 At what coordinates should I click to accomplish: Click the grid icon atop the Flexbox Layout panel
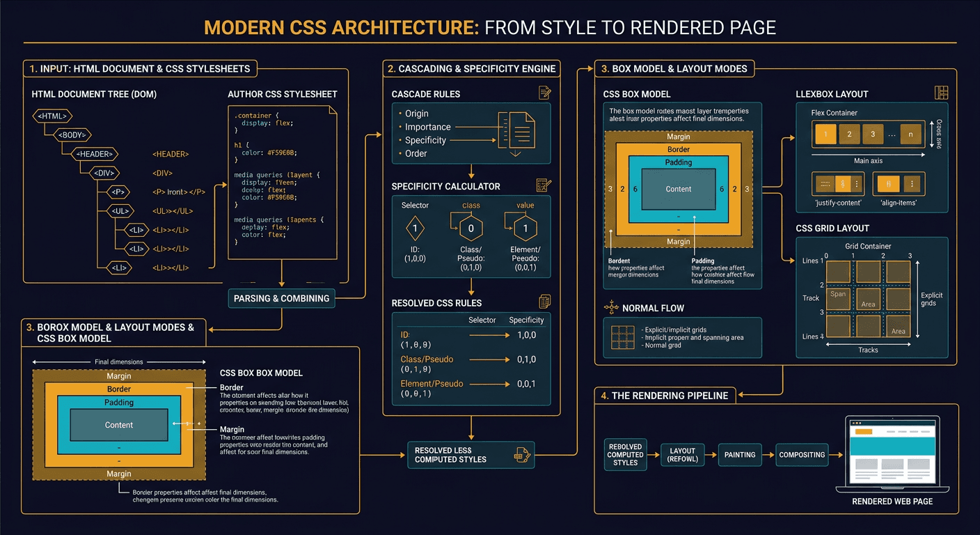[x=941, y=92]
